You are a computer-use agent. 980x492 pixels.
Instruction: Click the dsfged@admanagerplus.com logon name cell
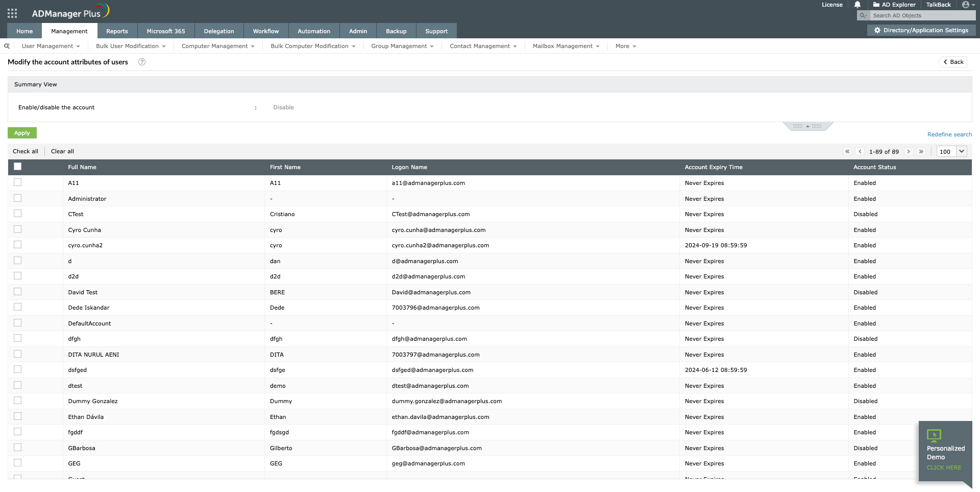[x=432, y=370]
